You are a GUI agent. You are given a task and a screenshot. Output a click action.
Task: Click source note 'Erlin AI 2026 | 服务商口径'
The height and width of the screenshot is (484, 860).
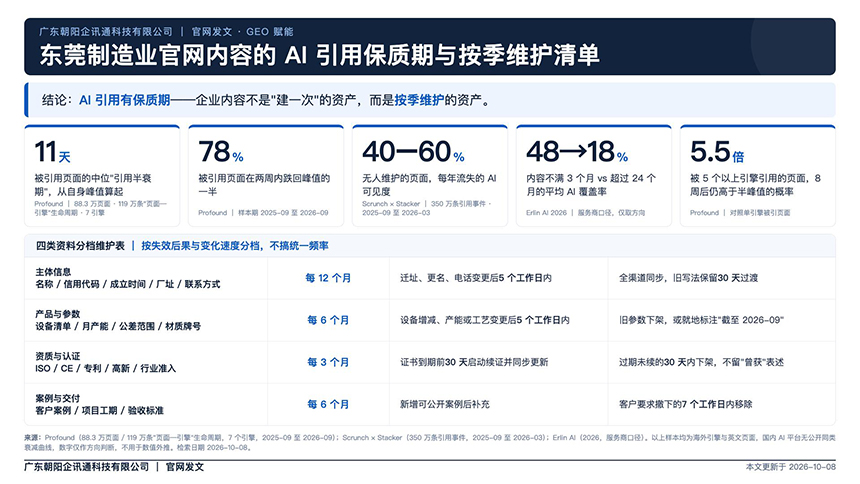[x=585, y=212]
